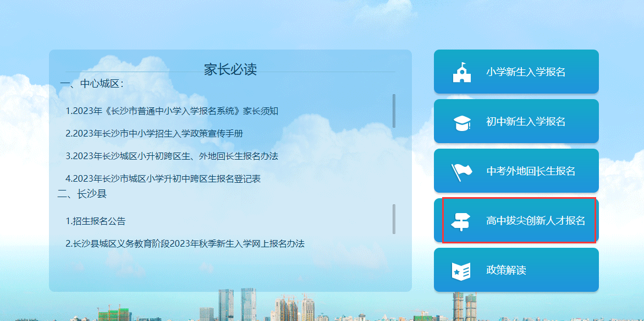Open 长沙市中小学招生入学政策宣传手册 link
Viewport: 644px width, 321px height.
(154, 133)
